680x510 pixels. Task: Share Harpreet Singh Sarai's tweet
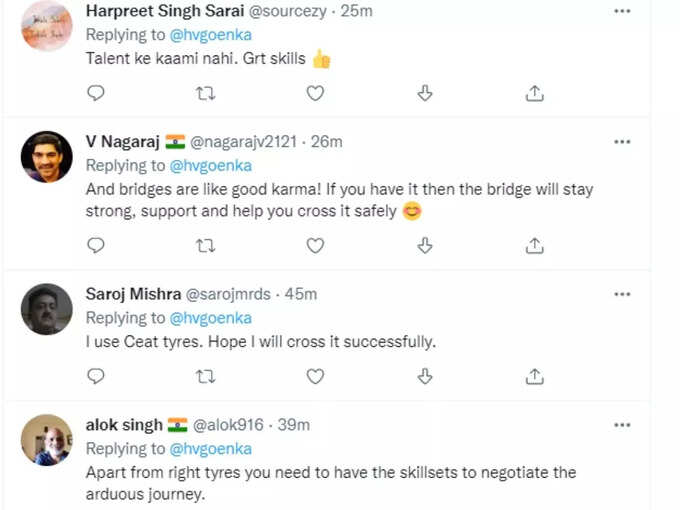point(535,93)
